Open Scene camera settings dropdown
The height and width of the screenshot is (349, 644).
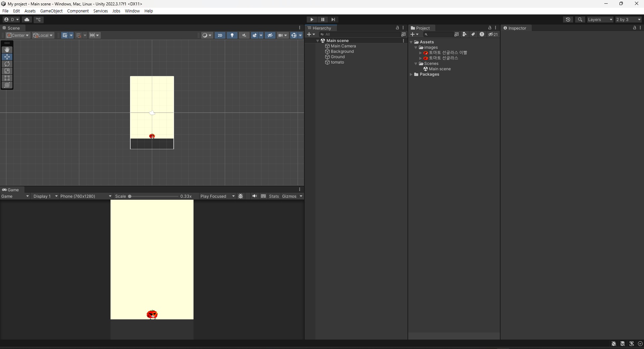283,35
